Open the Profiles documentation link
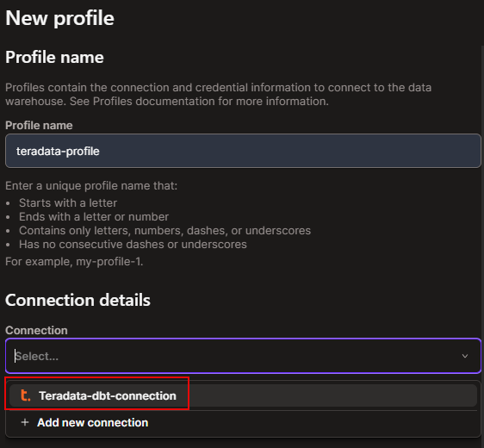Viewport: 484px width, 448px height. pos(153,102)
